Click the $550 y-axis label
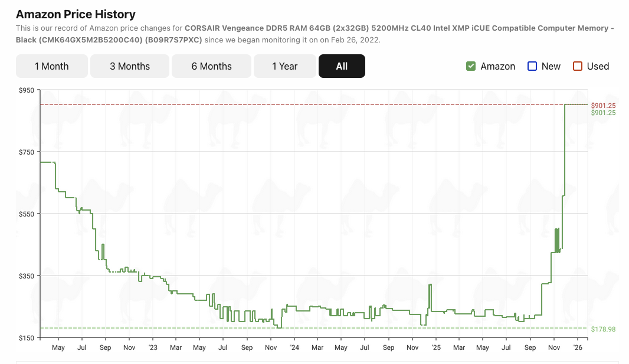Screen dimensions: 629x364 pos(27,214)
